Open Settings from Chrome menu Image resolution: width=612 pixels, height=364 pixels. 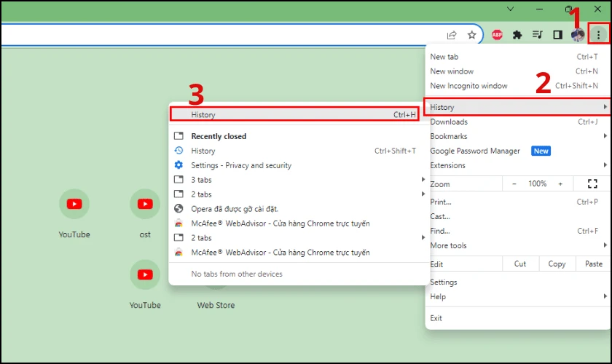pyautogui.click(x=517, y=282)
